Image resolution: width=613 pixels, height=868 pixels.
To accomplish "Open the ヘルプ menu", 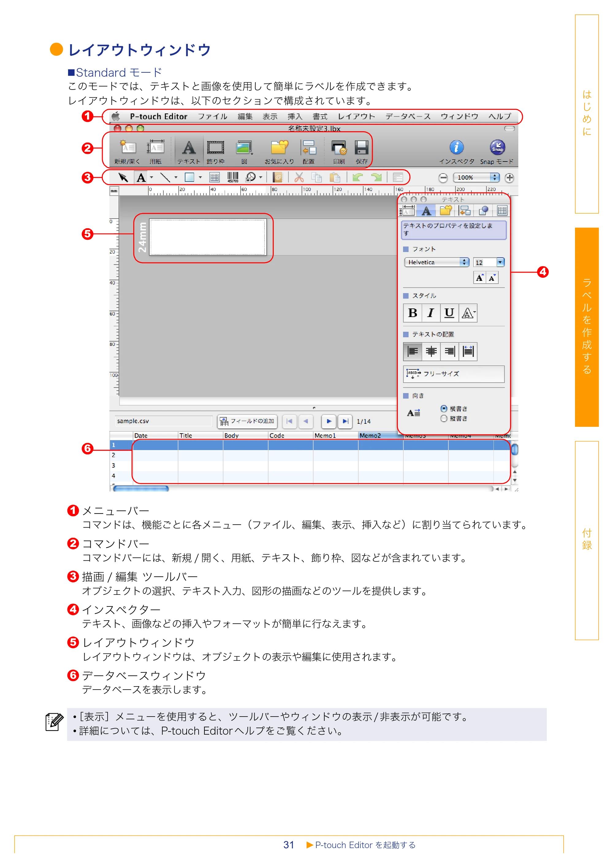I will click(500, 117).
